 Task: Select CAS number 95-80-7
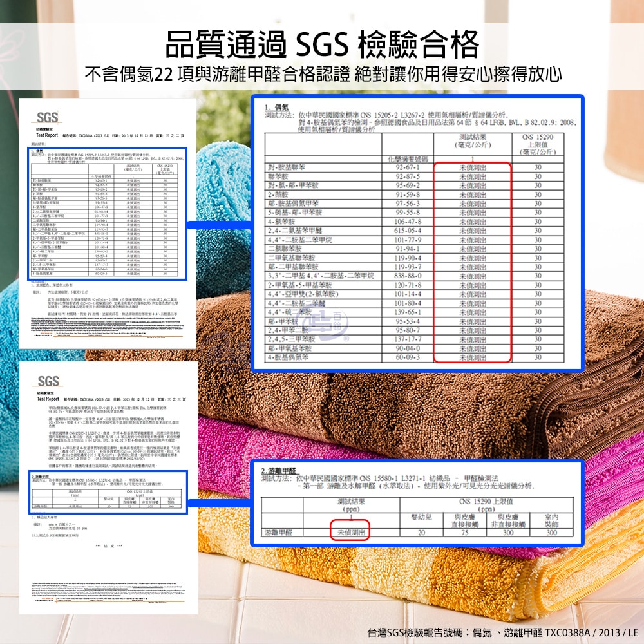click(408, 330)
